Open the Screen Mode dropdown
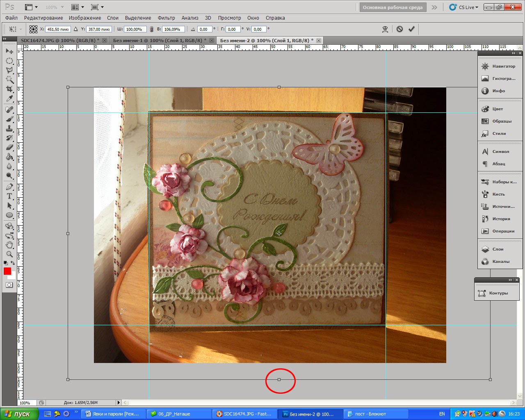 click(x=97, y=7)
